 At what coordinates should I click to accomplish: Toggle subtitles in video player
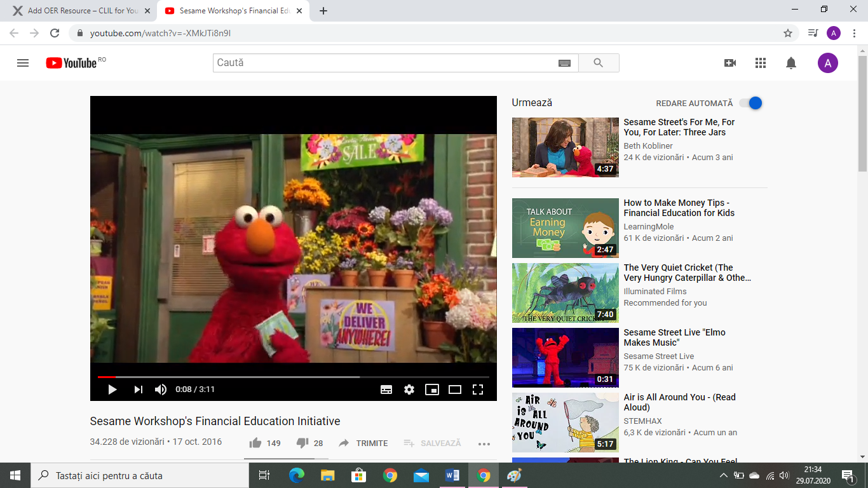coord(386,390)
